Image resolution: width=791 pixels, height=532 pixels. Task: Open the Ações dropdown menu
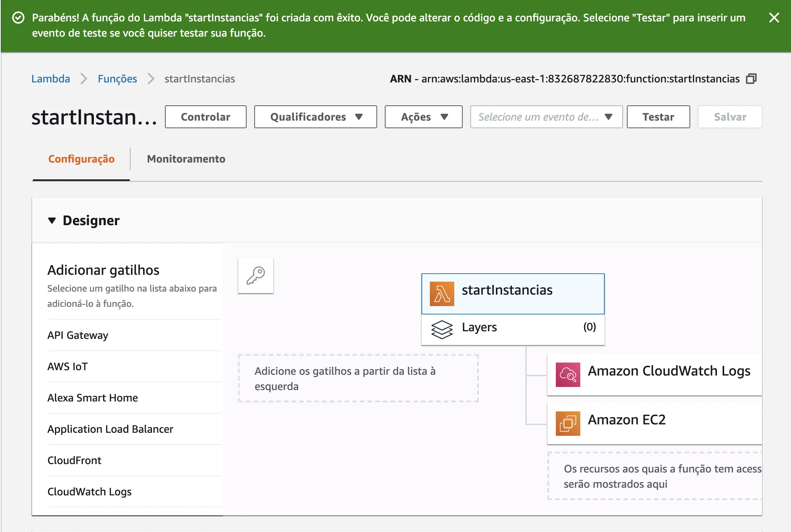click(x=424, y=117)
